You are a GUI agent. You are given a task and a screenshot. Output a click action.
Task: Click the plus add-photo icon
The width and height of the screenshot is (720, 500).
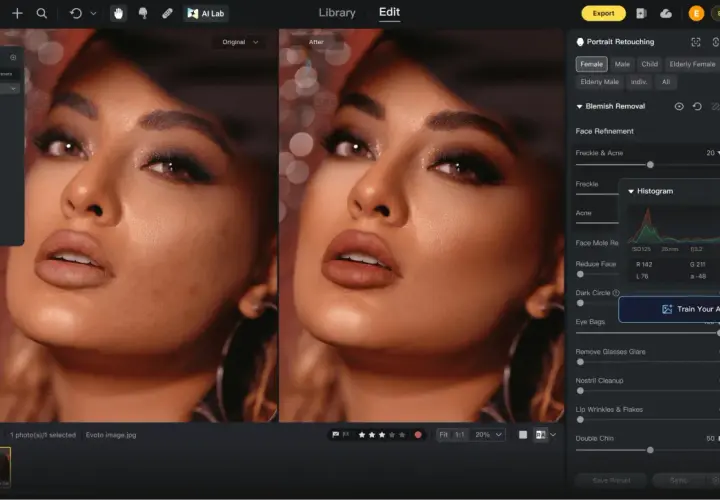pos(17,13)
